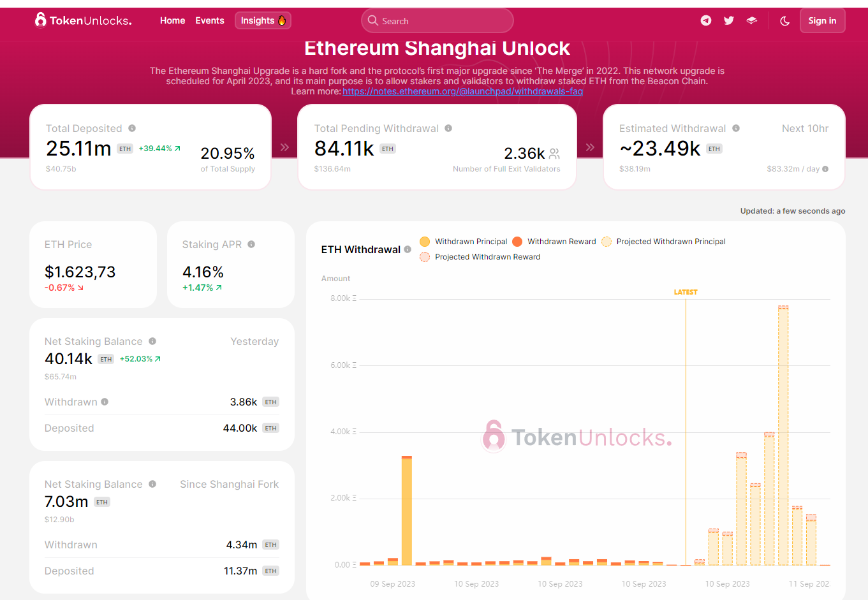Click the +1.47% staking APR change
868x600 pixels.
pos(202,288)
